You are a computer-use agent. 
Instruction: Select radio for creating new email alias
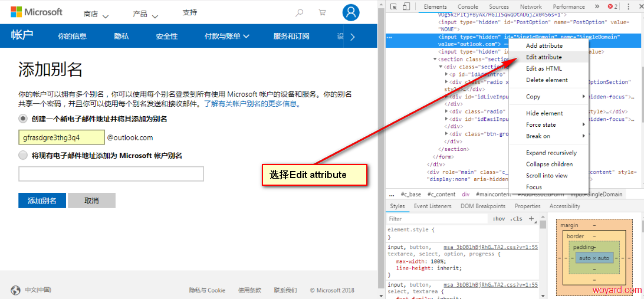[23, 119]
